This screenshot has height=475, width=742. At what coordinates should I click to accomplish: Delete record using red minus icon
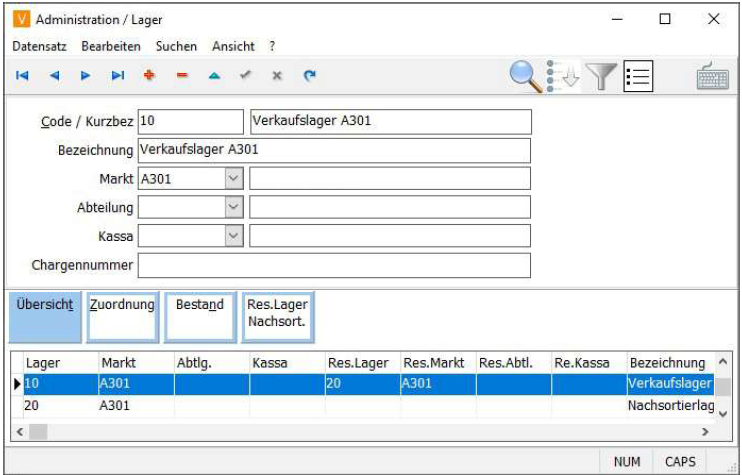pos(182,75)
